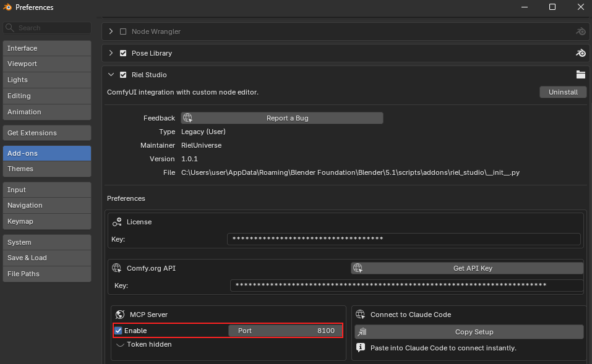Click the License Key input field
This screenshot has height=364, width=592.
(403, 239)
